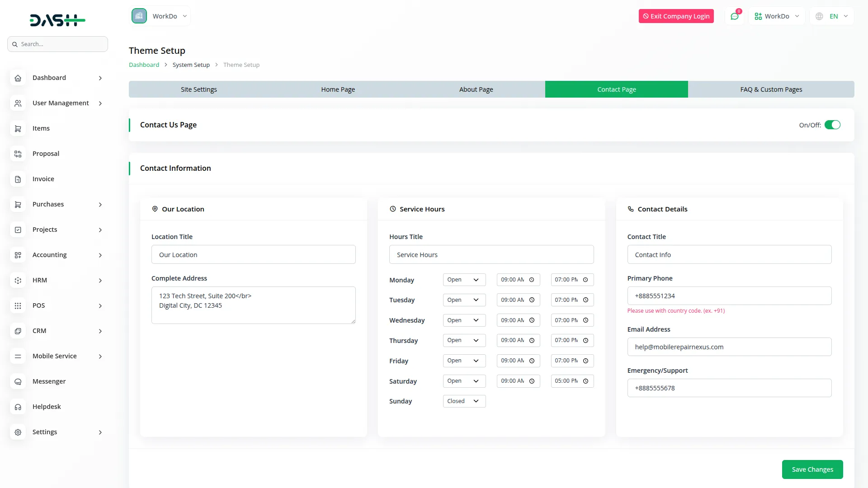Toggle the Contact Us Page On/Off switch
The height and width of the screenshot is (488, 868).
[832, 125]
